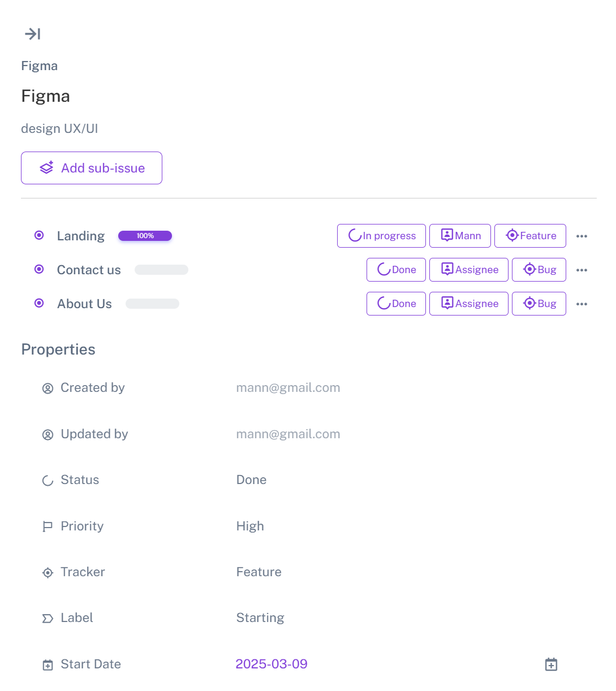This screenshot has height=691, width=616.
Task: Click the Start Date value 2025-03-09
Action: [272, 664]
